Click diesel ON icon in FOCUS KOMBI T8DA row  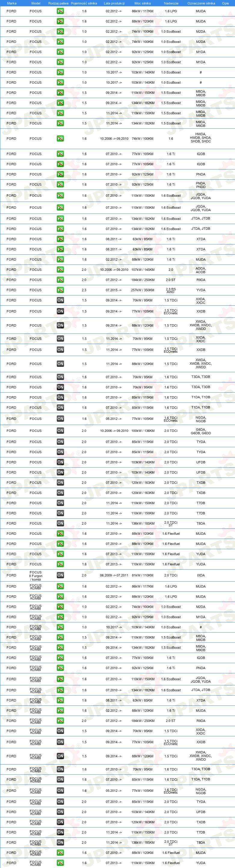tap(60, 843)
